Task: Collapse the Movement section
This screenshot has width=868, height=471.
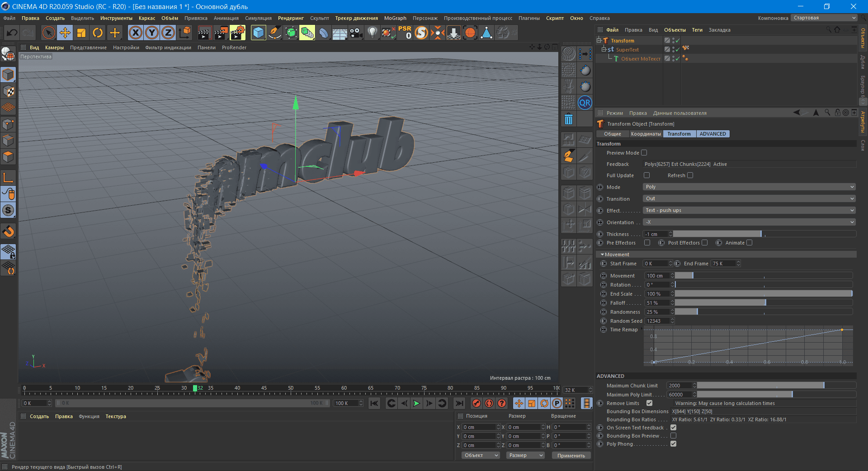Action: tap(603, 254)
